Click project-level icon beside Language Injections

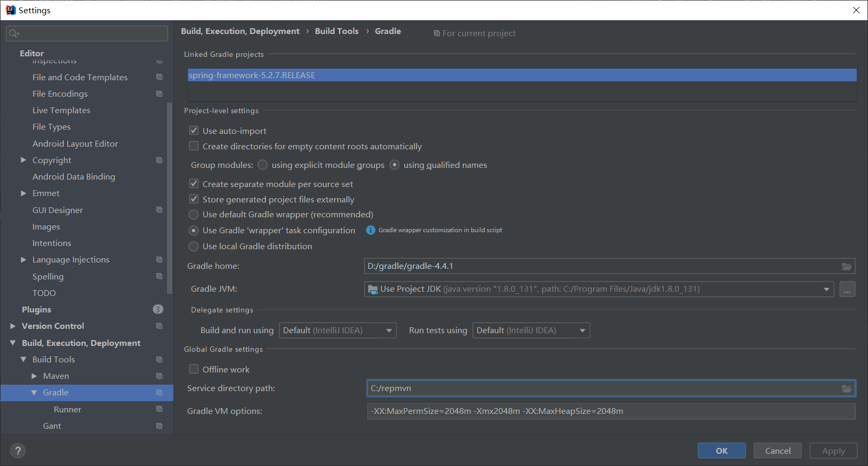point(159,259)
